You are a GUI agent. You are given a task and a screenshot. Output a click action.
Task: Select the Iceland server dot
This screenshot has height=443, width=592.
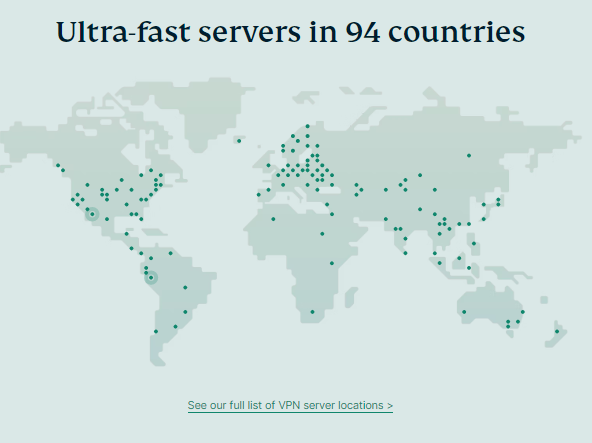coord(239,141)
